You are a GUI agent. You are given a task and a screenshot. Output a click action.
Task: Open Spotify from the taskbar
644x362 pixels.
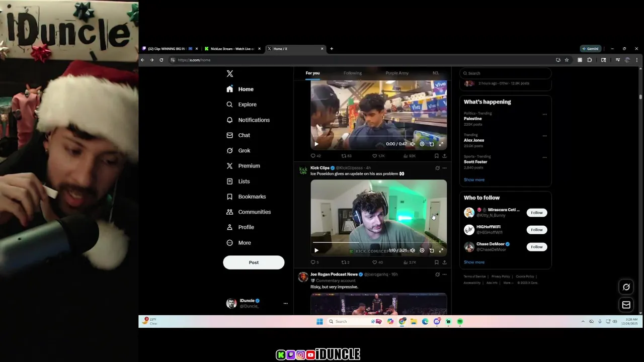460,322
